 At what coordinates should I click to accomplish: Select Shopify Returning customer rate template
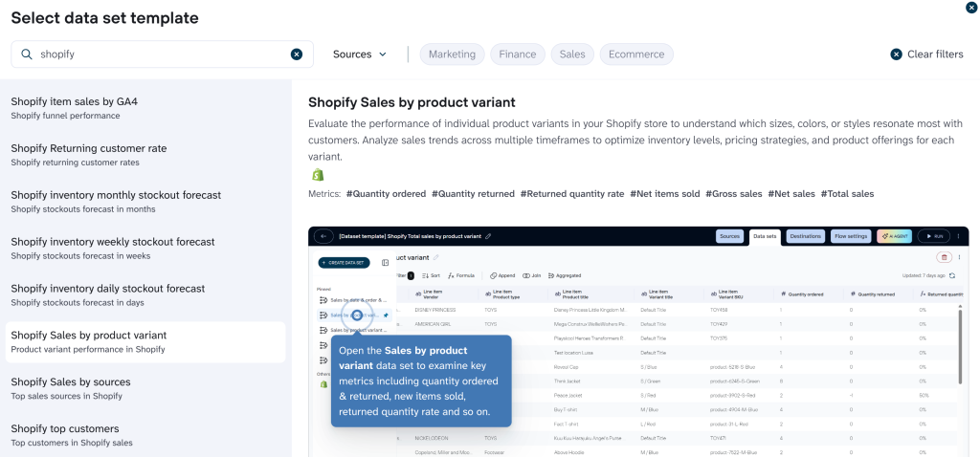(x=145, y=154)
